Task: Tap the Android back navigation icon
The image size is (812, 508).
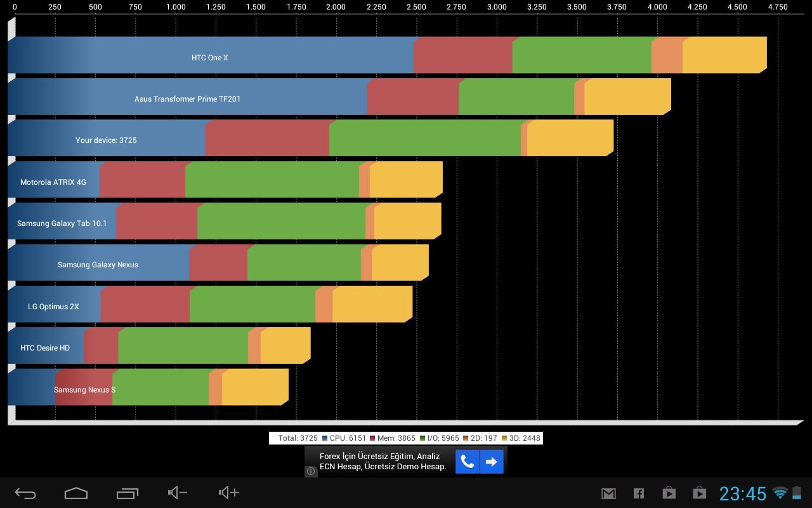Action: tap(26, 493)
